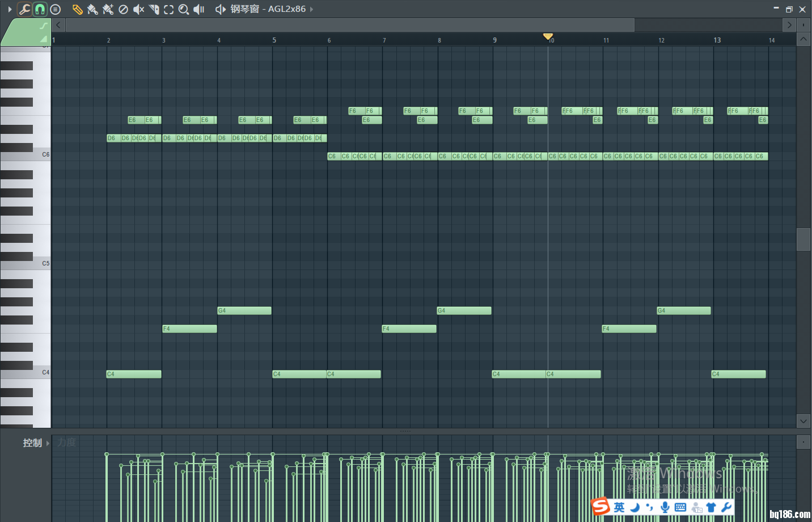Open the stamp chord selector
812x522 pixels.
[56, 9]
